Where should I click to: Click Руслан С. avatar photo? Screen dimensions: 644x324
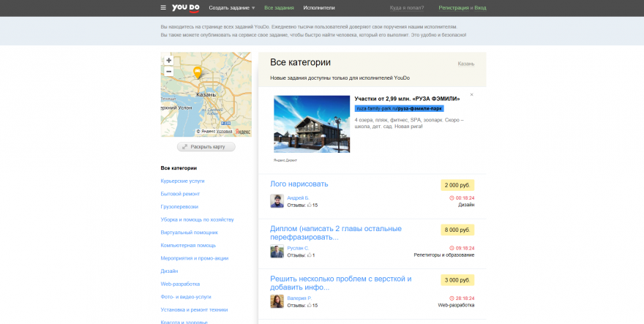[x=277, y=252]
